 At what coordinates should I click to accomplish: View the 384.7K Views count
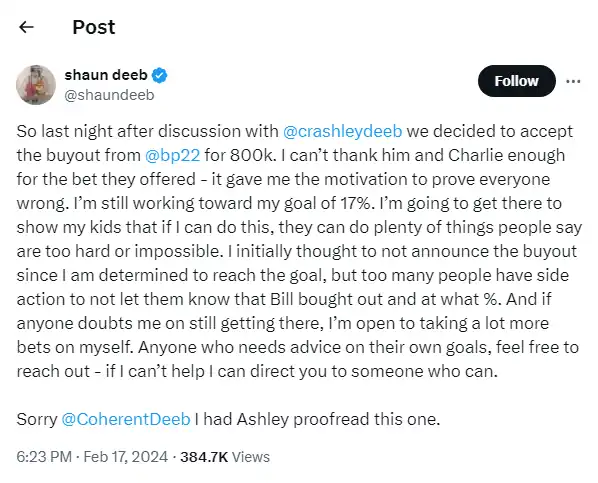pyautogui.click(x=225, y=457)
